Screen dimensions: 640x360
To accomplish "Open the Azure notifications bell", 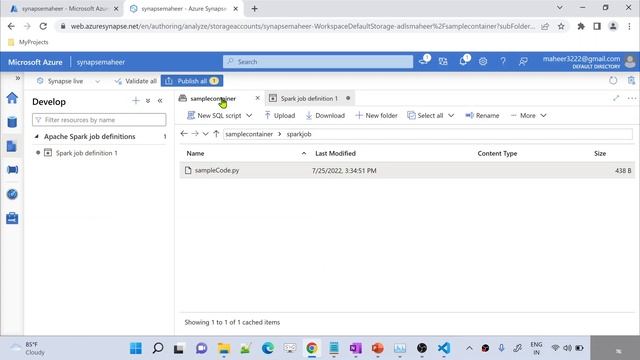I will coord(463,62).
